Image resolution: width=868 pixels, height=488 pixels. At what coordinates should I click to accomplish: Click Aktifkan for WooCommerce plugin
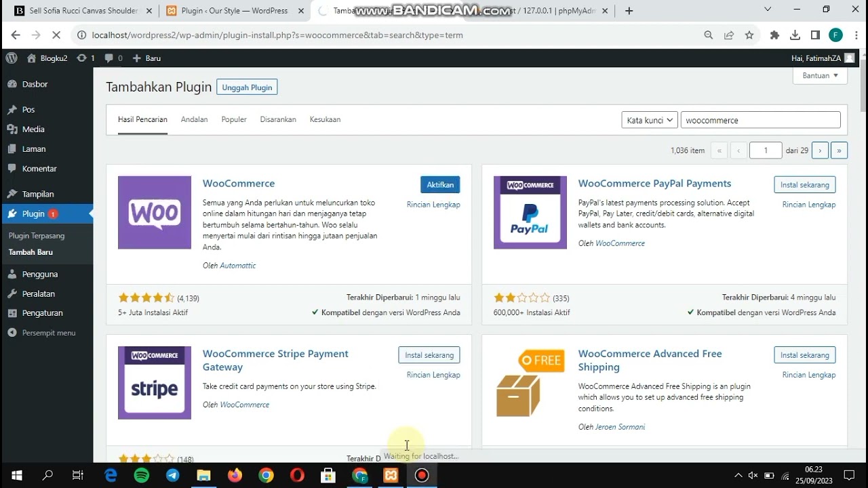coord(440,185)
